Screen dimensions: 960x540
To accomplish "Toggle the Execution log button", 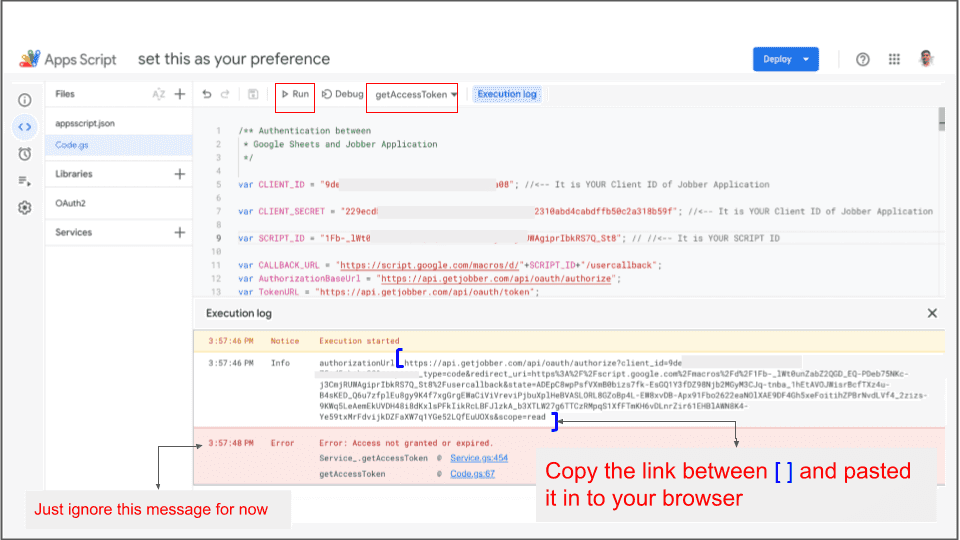I will [x=507, y=94].
